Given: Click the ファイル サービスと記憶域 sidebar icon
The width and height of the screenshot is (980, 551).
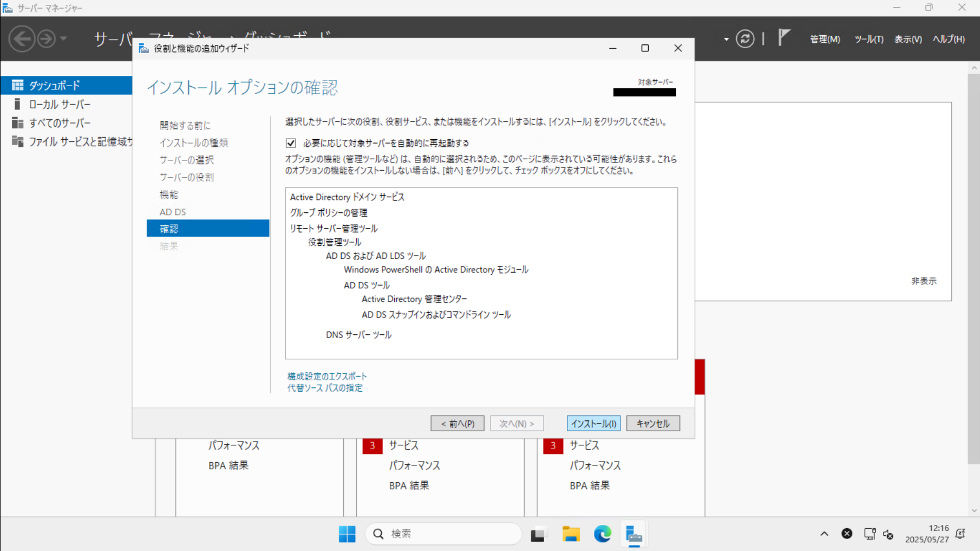Looking at the screenshot, I should (17, 141).
